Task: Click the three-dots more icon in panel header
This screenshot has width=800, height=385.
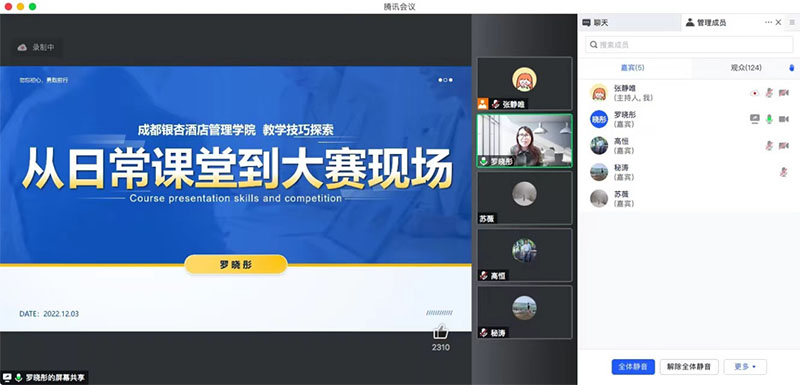Action: (768, 22)
